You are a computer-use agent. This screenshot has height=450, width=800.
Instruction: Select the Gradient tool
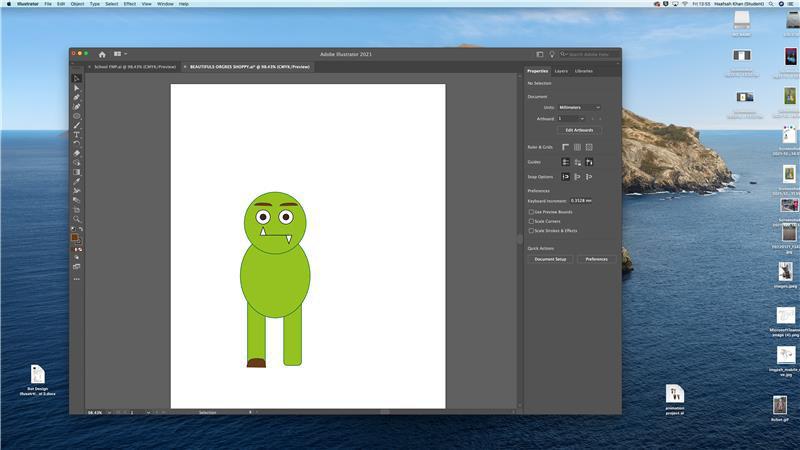pos(77,172)
